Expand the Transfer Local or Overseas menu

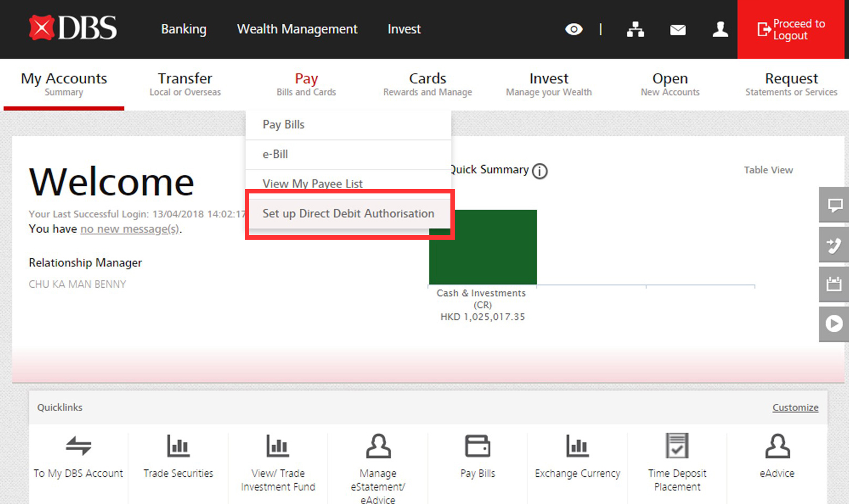tap(185, 84)
